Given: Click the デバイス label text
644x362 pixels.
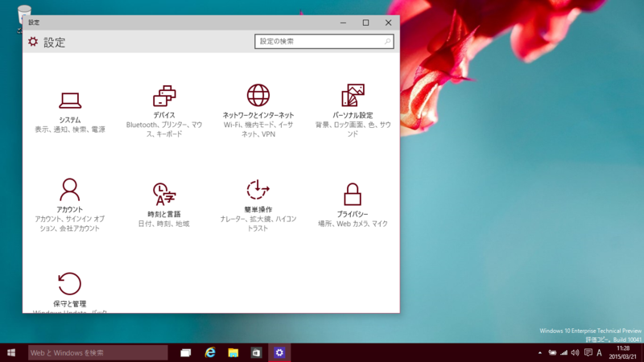Looking at the screenshot, I should (164, 115).
